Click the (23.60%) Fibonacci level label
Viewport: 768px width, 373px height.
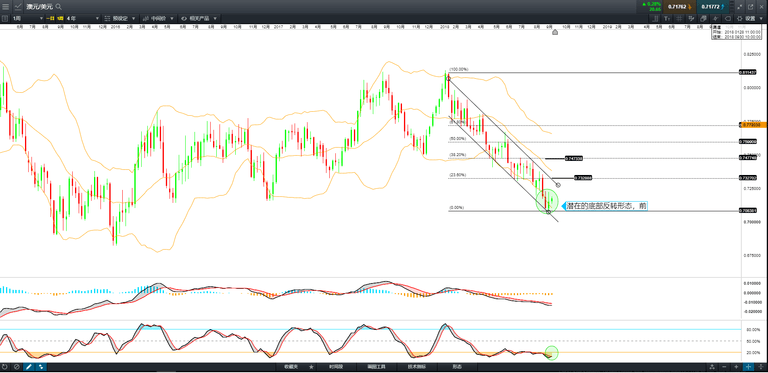(457, 175)
